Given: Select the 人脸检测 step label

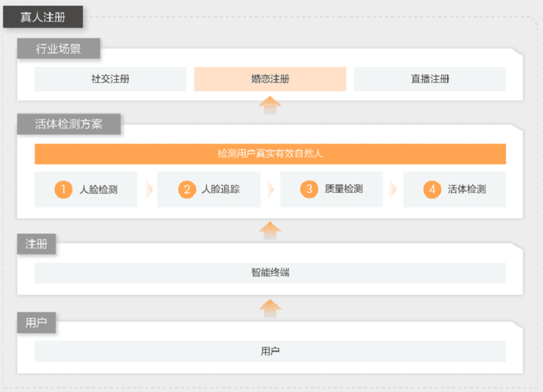Looking at the screenshot, I should pyautogui.click(x=98, y=190).
